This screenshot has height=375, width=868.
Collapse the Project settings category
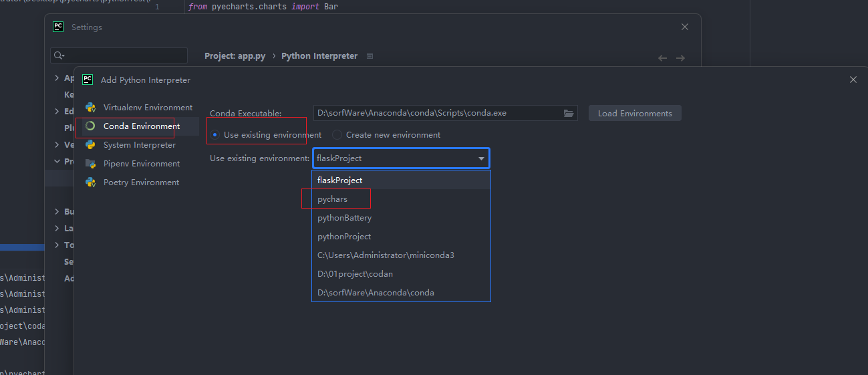(57, 161)
